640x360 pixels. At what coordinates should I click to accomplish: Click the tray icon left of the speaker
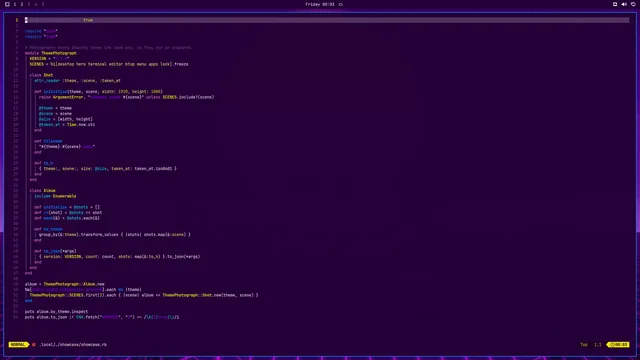click(615, 4)
